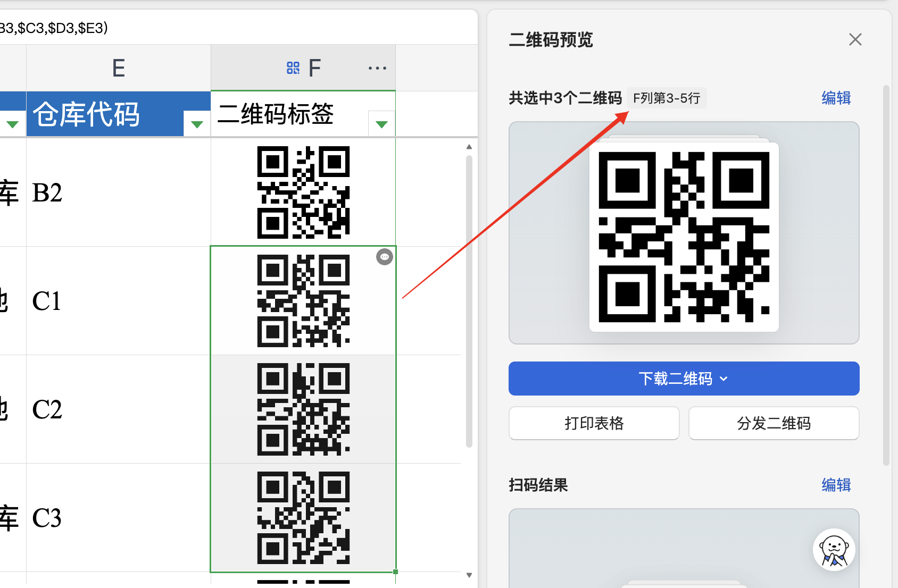This screenshot has width=898, height=588.
Task: Select the C1 warehouse code cell
Action: [x=119, y=301]
